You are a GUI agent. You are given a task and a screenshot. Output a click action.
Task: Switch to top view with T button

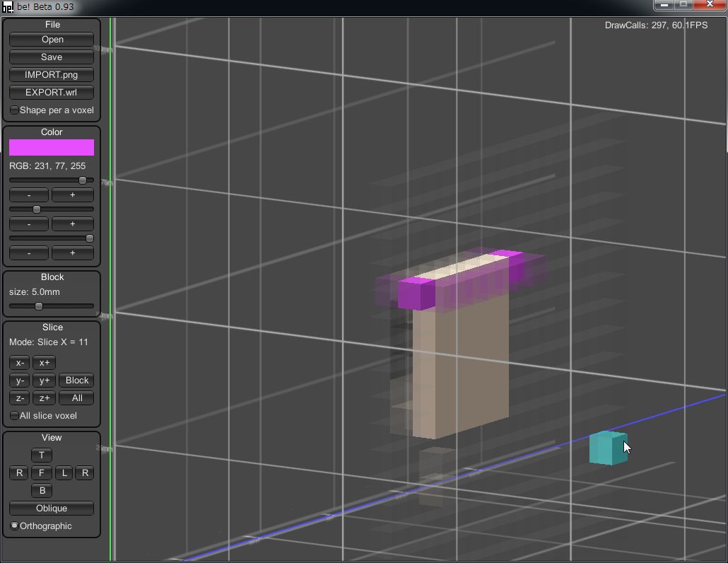[x=42, y=455]
